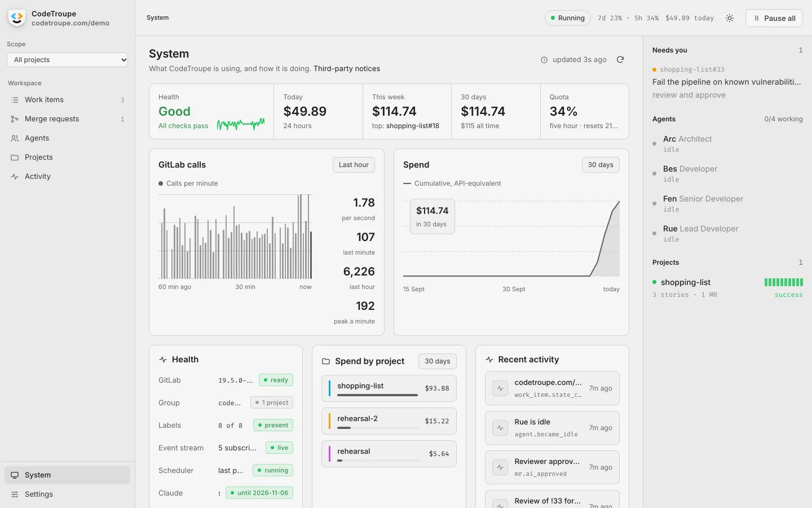Click the CodeTroupe logo icon

[17, 18]
